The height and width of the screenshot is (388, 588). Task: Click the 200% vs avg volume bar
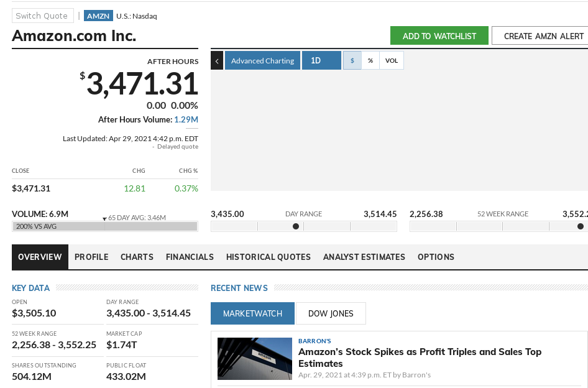coord(105,226)
